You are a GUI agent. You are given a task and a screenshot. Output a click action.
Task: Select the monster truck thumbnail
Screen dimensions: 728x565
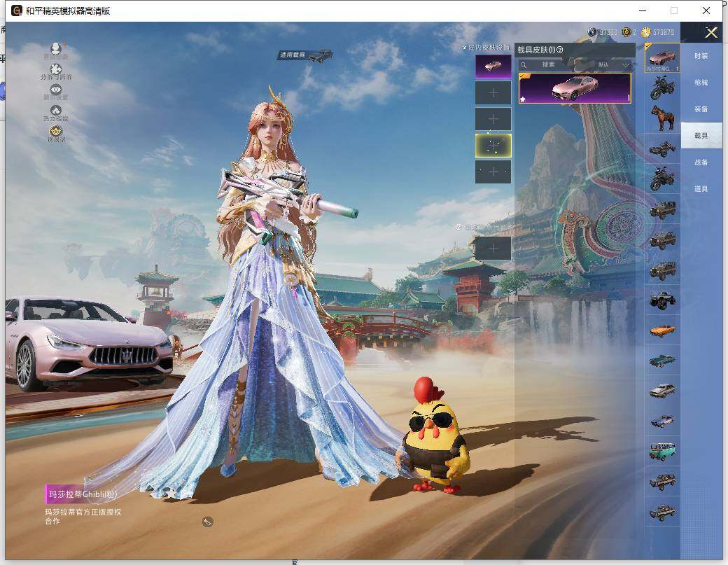662,300
